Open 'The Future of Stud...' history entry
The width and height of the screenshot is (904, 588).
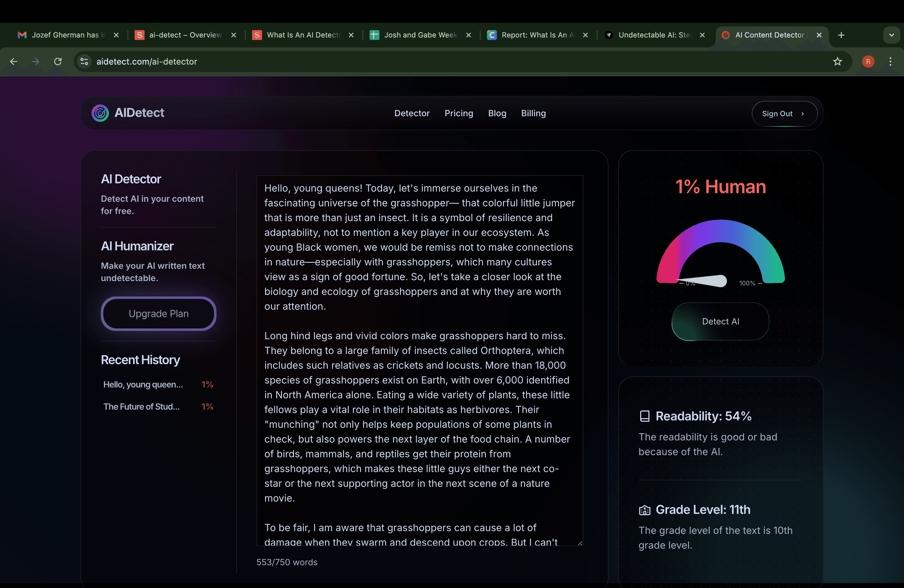point(141,407)
